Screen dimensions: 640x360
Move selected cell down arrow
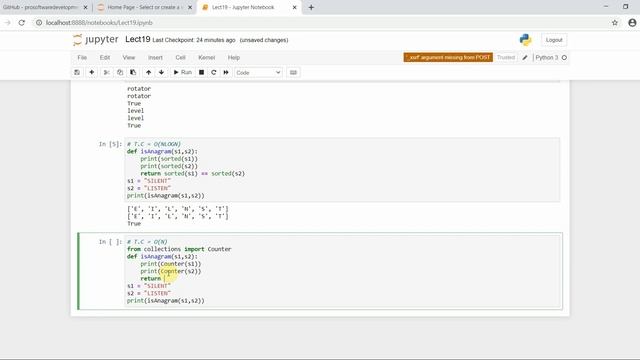click(161, 72)
